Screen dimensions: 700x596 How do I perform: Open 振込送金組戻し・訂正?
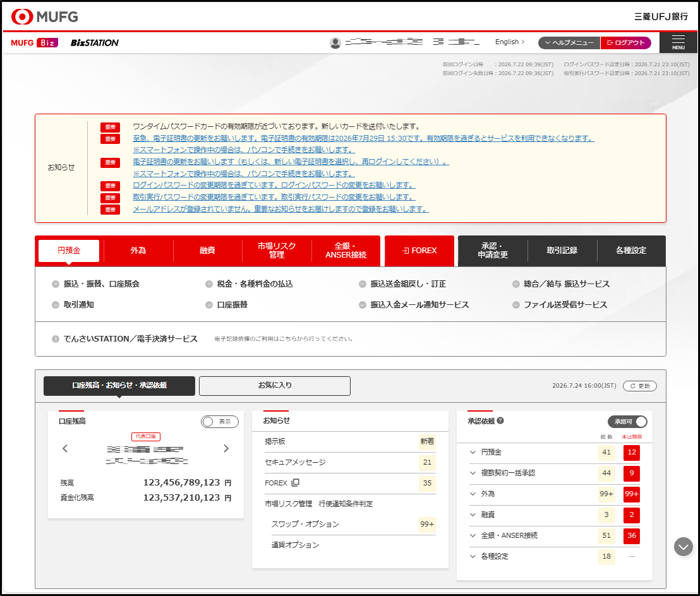coord(402,283)
